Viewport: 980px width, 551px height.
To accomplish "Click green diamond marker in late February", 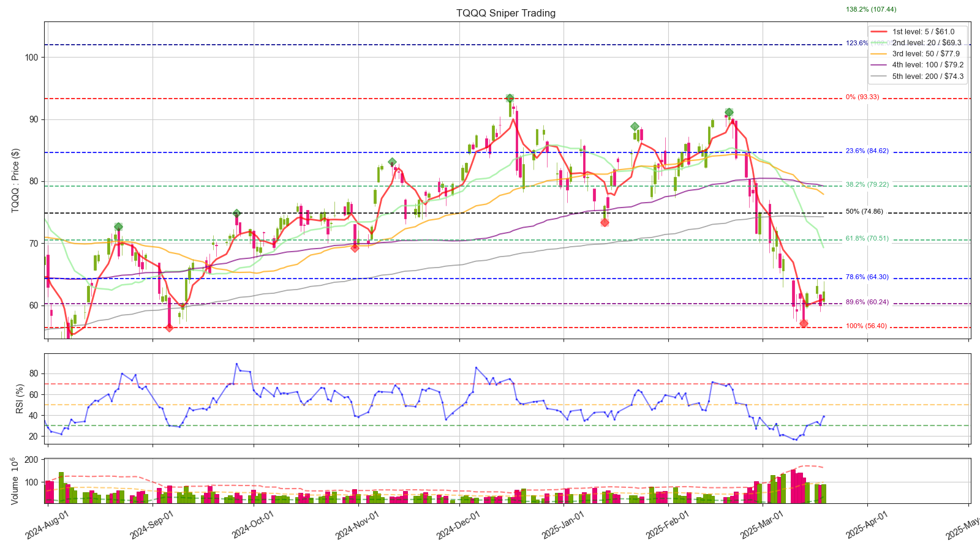I will tap(729, 113).
